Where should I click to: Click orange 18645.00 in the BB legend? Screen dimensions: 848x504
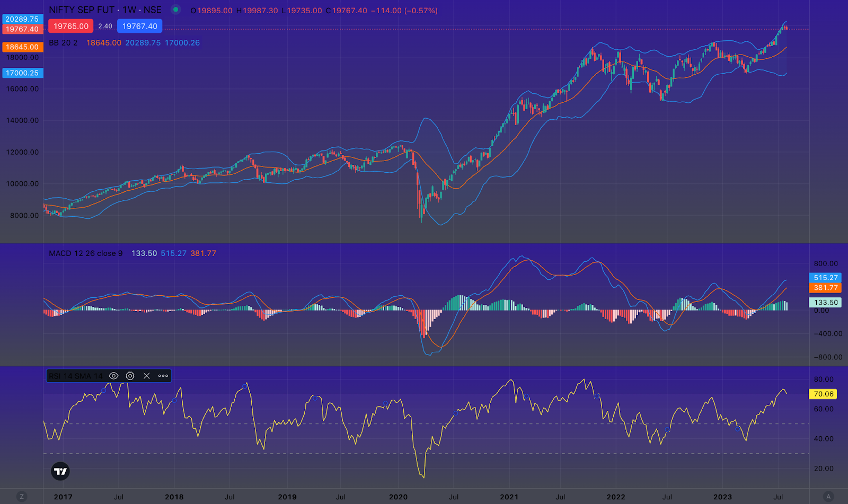pos(104,43)
